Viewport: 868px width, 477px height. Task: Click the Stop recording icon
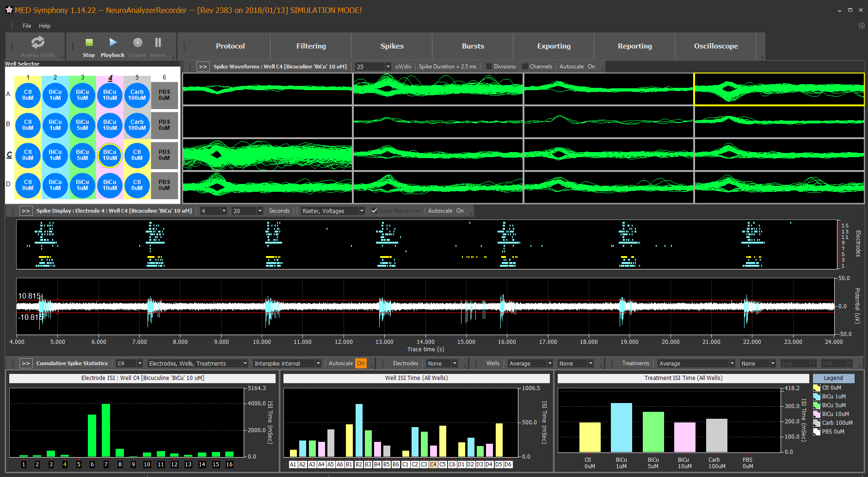click(89, 43)
